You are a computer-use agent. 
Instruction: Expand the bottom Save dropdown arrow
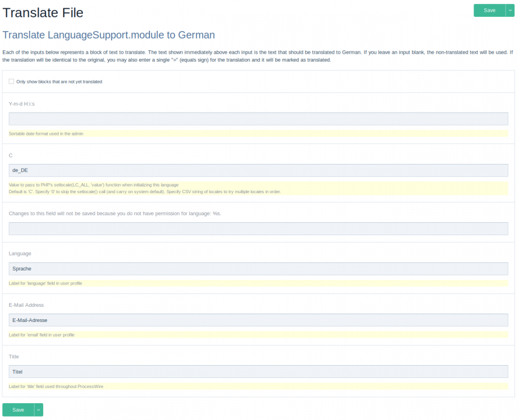(x=39, y=410)
